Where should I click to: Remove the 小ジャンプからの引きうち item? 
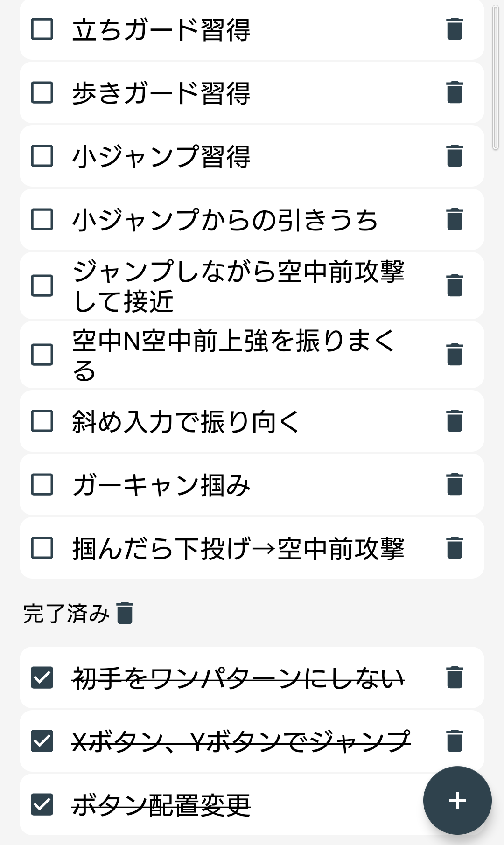455,219
